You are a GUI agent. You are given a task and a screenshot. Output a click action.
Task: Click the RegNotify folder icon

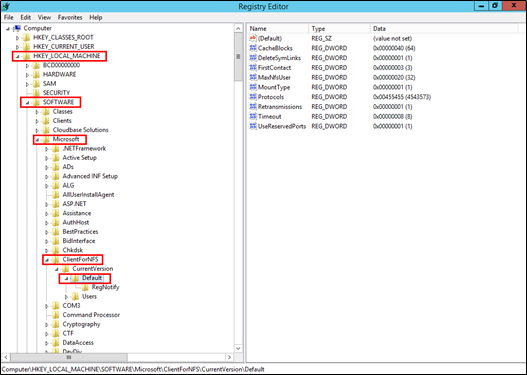pos(85,287)
